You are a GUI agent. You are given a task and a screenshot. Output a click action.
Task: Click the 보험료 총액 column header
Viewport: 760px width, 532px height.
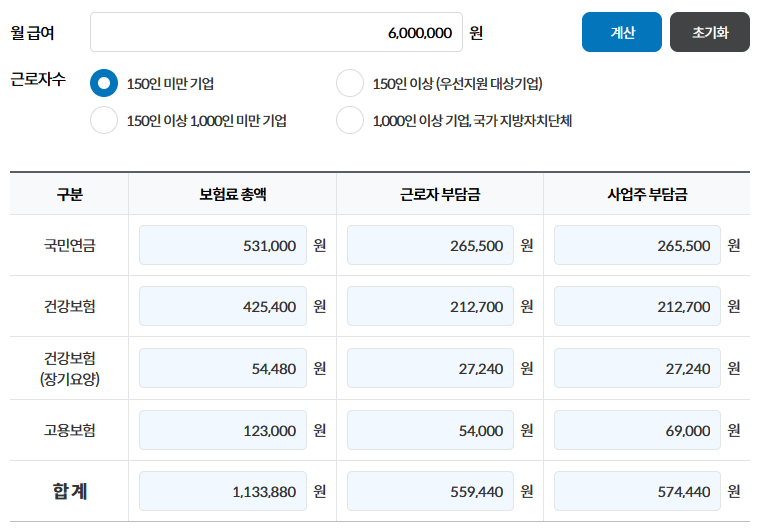point(233,194)
